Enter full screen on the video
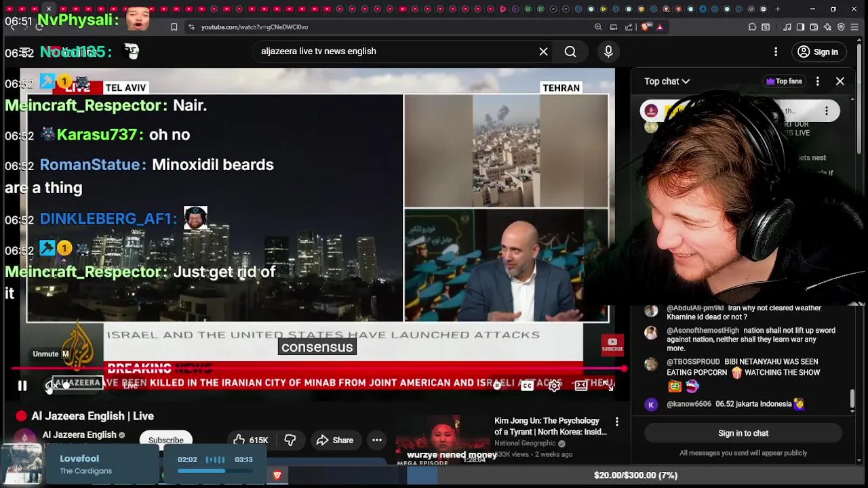Viewport: 868px width, 488px height. pos(608,386)
